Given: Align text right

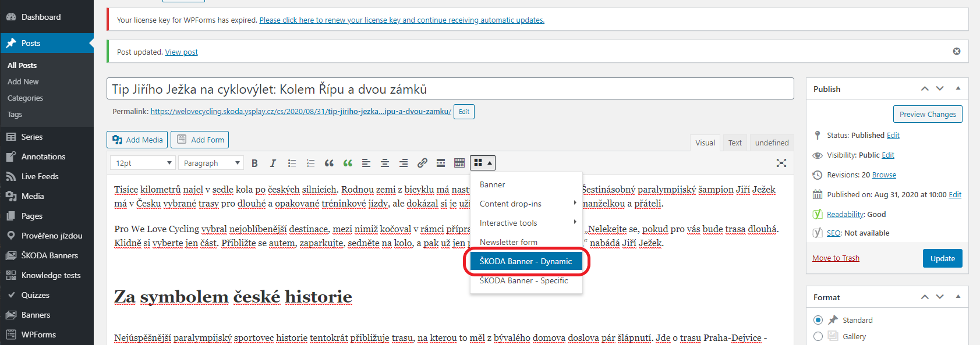Looking at the screenshot, I should click(x=404, y=163).
